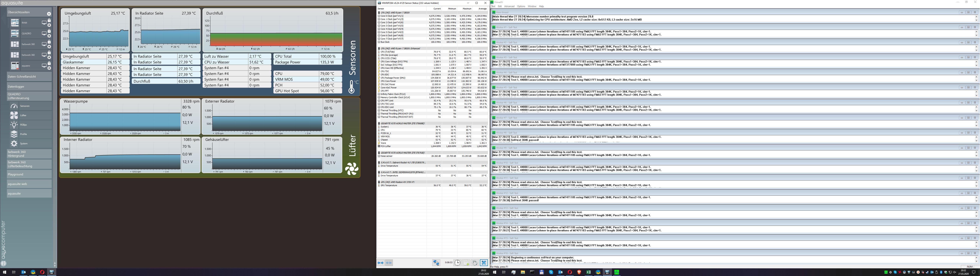This screenshot has width=980, height=276.
Task: Expand farbwerk 360 Hintergrund section
Action: coord(29,154)
